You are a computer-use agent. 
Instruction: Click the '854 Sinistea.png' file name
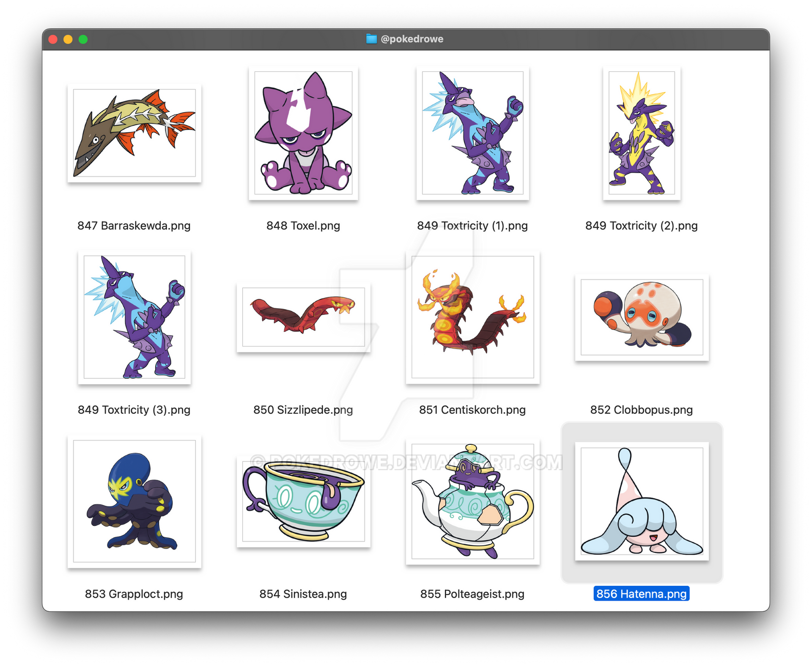tap(303, 594)
